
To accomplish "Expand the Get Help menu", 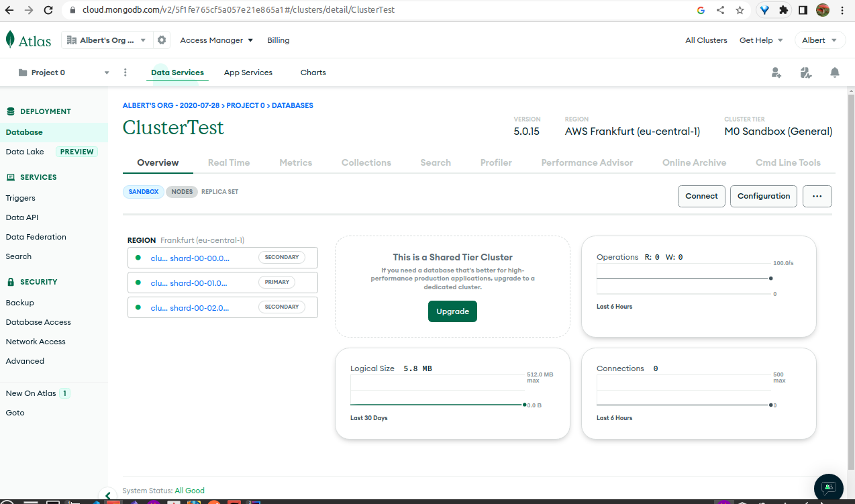I will coord(761,40).
